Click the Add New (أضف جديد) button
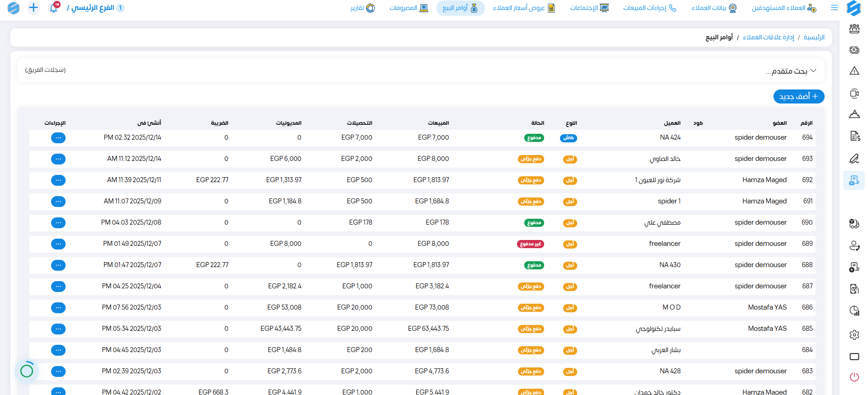Viewport: 868px width, 395px height. coord(798,96)
